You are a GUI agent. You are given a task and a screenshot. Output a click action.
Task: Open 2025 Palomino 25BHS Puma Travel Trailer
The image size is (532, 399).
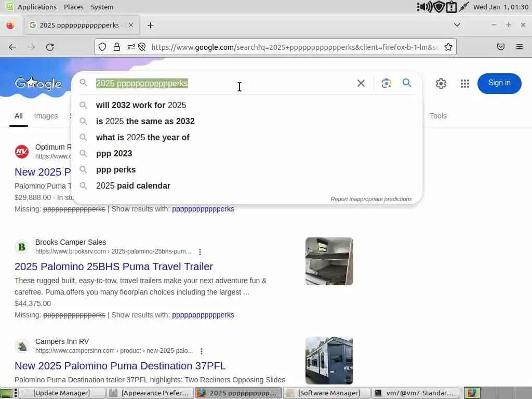click(x=114, y=267)
